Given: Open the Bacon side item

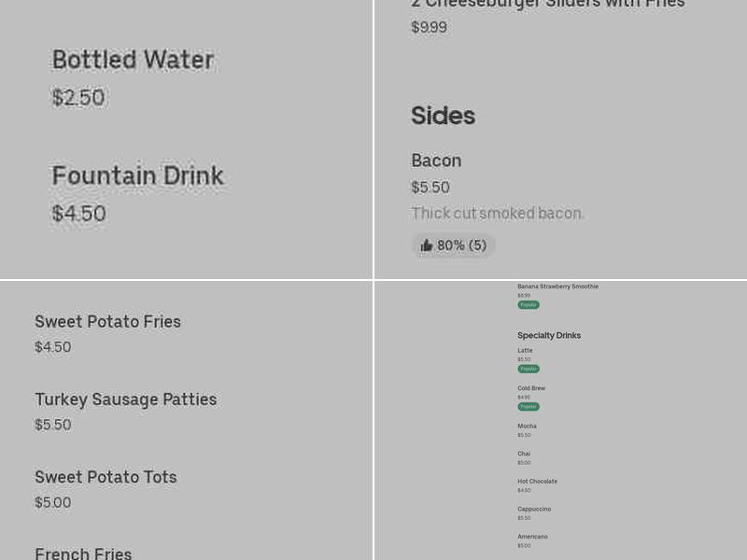Looking at the screenshot, I should pyautogui.click(x=436, y=161).
